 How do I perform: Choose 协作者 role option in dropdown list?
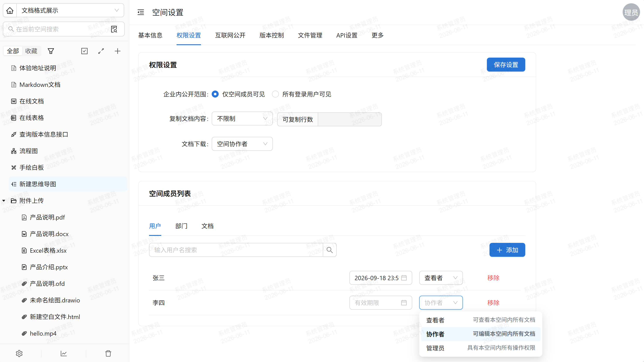[481, 334]
